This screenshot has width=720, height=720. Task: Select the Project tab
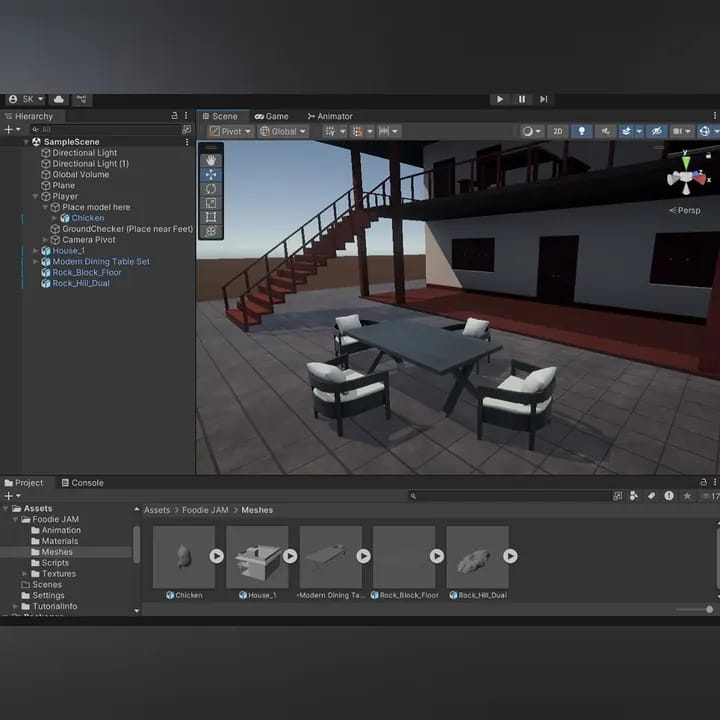point(24,483)
